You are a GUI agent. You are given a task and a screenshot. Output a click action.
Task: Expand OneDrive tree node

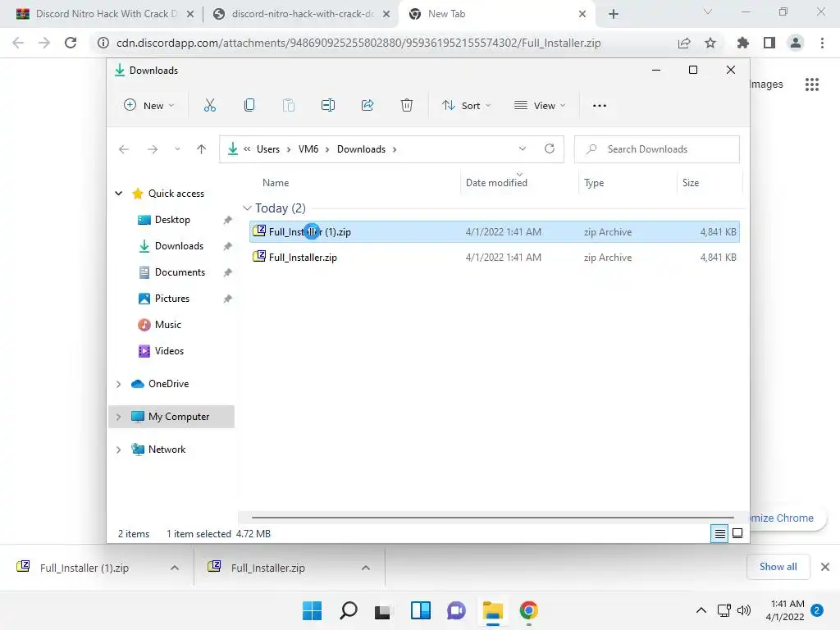(118, 384)
